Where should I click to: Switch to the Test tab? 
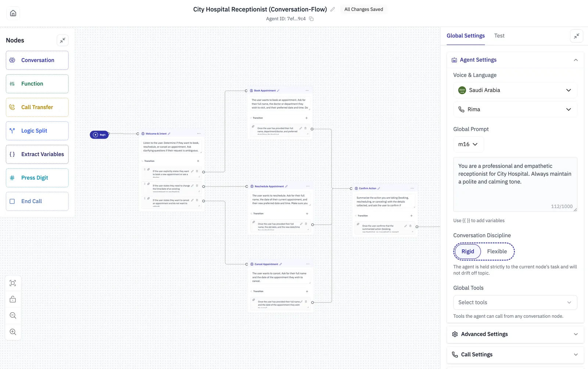tap(499, 36)
